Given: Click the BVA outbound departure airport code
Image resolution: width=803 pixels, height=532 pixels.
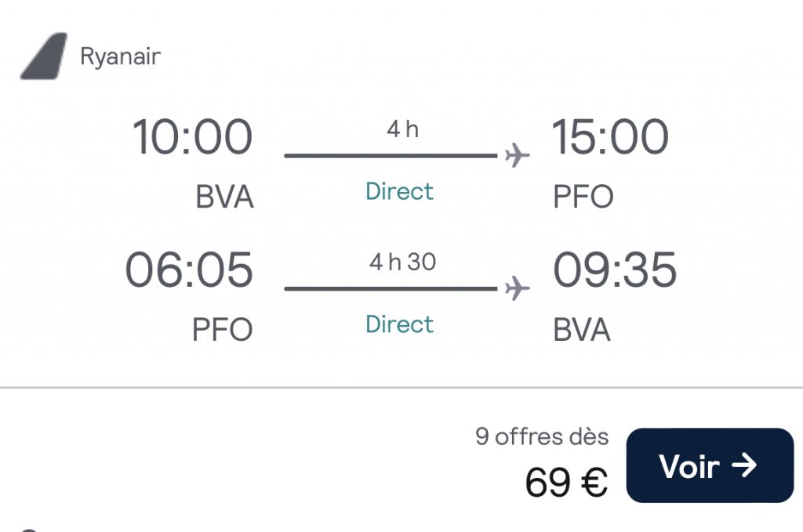Looking at the screenshot, I should coord(224,197).
